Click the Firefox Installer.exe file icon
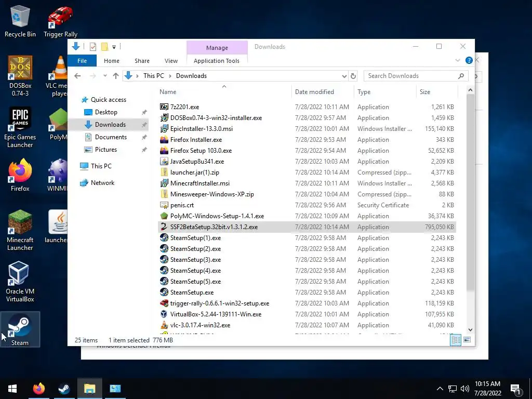This screenshot has width=532, height=399. pos(164,139)
